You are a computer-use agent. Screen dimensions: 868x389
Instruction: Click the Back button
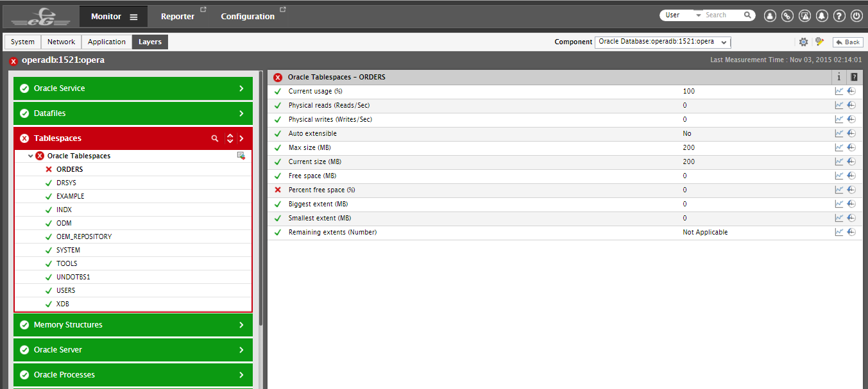click(847, 42)
